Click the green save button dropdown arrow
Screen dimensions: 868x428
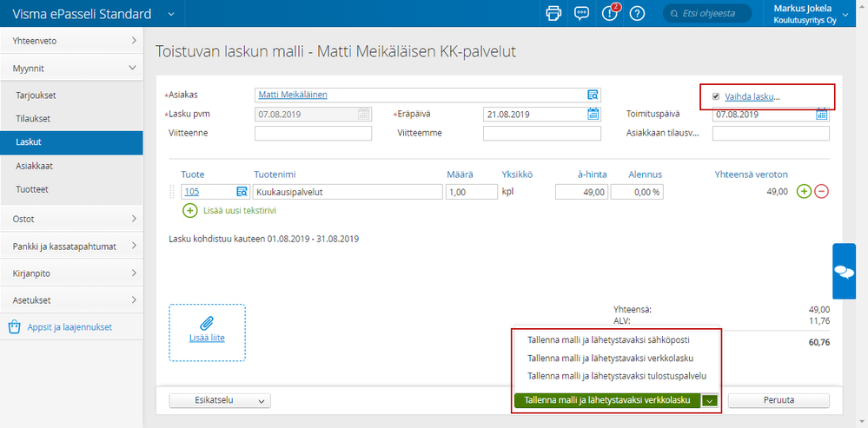click(710, 401)
